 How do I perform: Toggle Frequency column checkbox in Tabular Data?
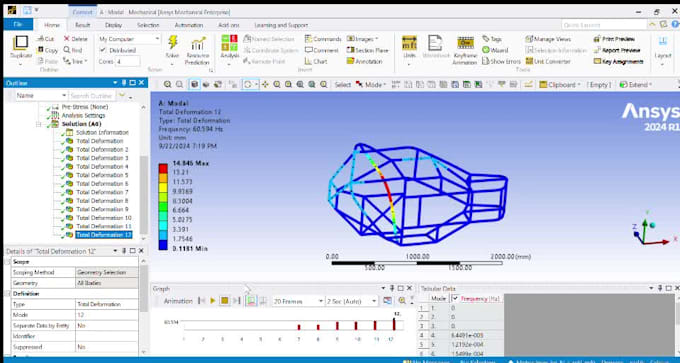coord(455,298)
